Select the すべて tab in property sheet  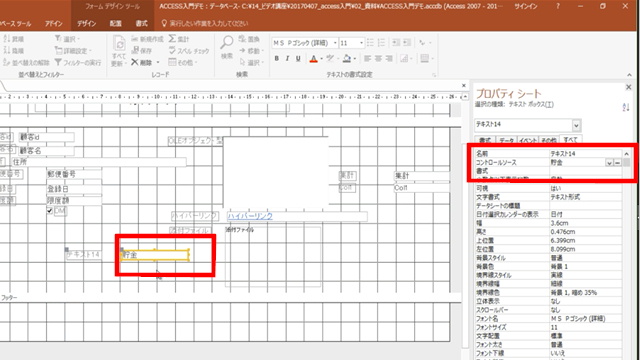coord(570,140)
